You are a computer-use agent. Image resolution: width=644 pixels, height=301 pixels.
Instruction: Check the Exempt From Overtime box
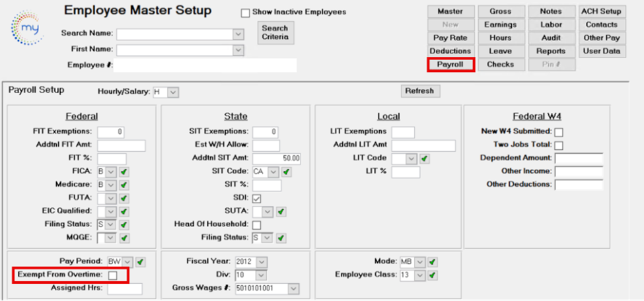click(113, 275)
